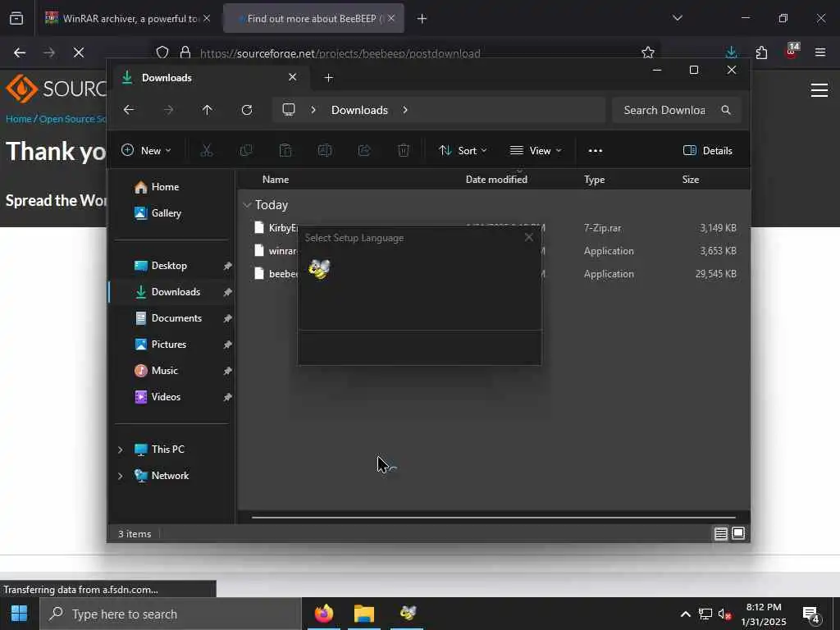Click the This PC monitor icon in address bar

click(289, 110)
